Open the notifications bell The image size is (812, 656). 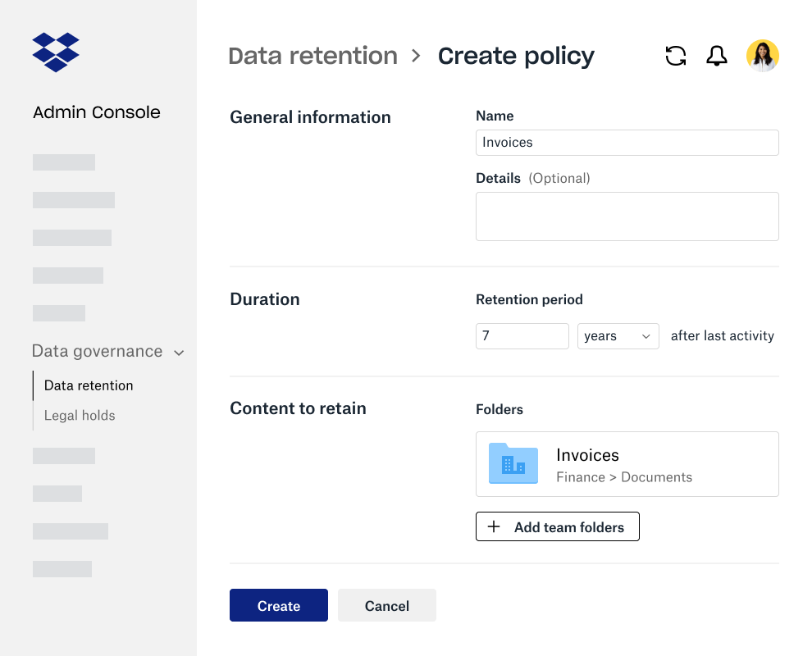pyautogui.click(x=716, y=56)
